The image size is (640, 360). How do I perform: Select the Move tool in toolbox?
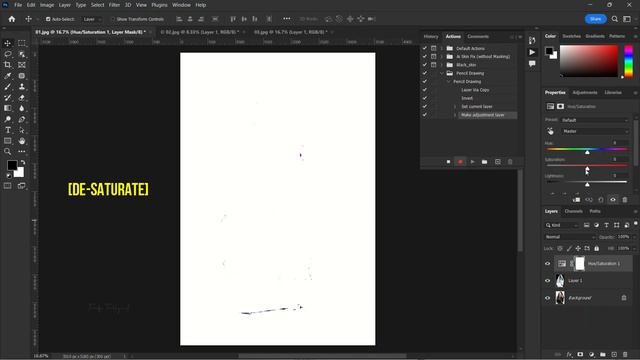(8, 43)
